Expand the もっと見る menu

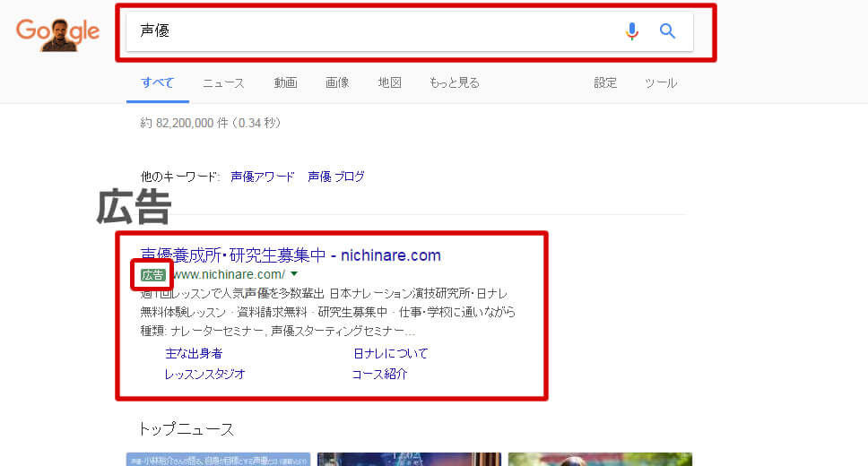pyautogui.click(x=455, y=83)
